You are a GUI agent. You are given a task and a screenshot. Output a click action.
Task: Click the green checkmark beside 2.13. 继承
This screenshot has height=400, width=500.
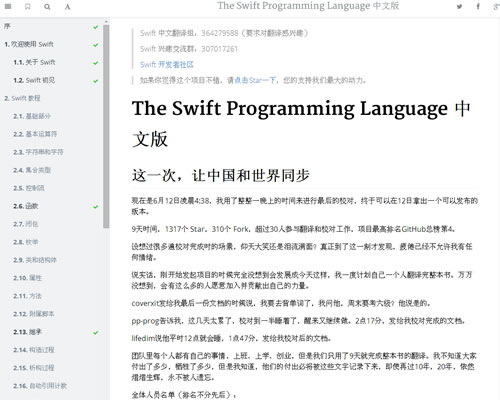(96, 332)
